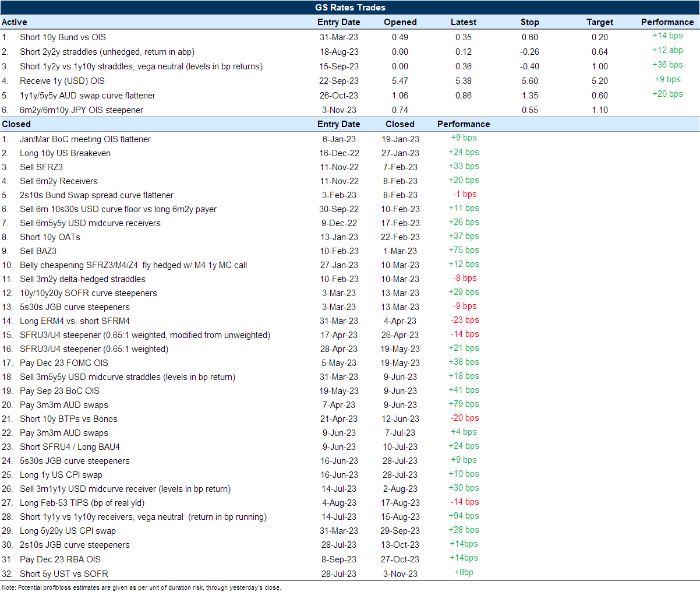Click "1y1y/5y5y AUD swap curve flattener"

(x=88, y=96)
